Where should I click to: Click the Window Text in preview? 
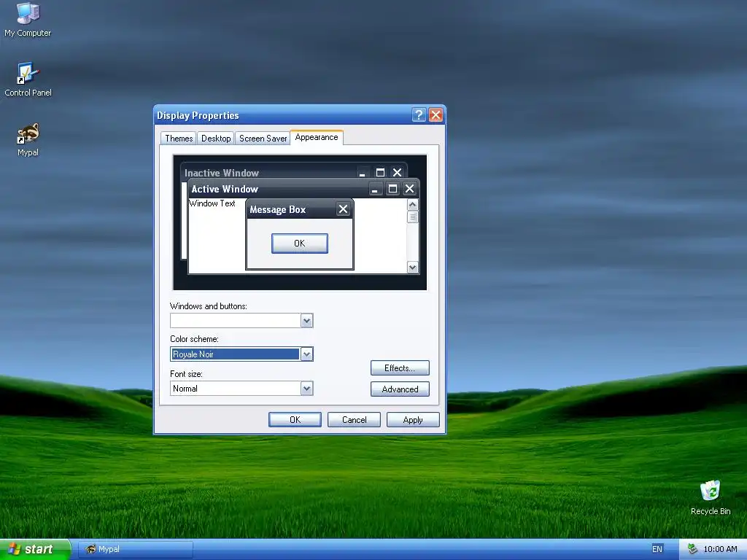pos(212,203)
